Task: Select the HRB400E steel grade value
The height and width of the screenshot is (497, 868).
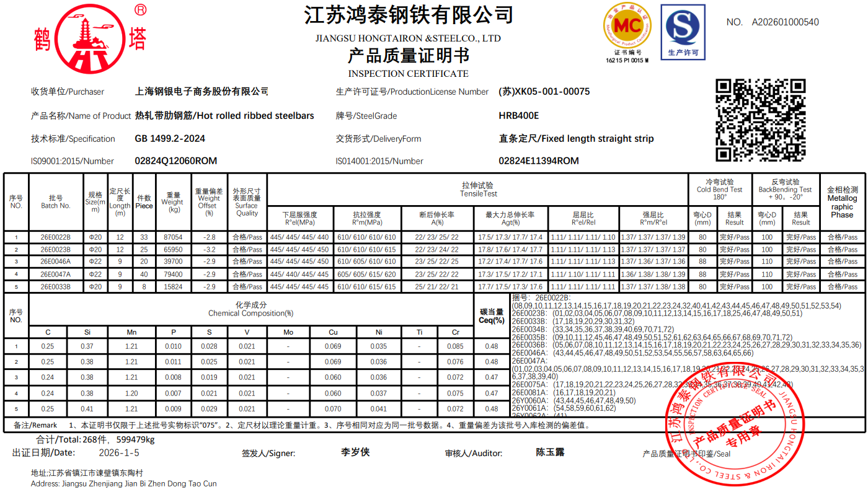Action: [x=519, y=116]
